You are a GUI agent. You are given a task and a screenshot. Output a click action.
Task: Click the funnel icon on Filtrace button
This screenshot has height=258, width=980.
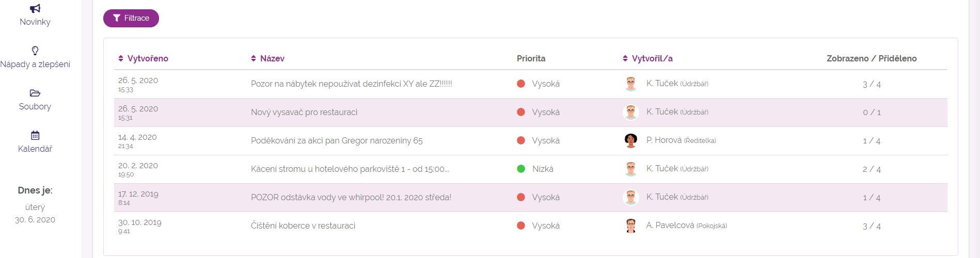click(x=117, y=18)
